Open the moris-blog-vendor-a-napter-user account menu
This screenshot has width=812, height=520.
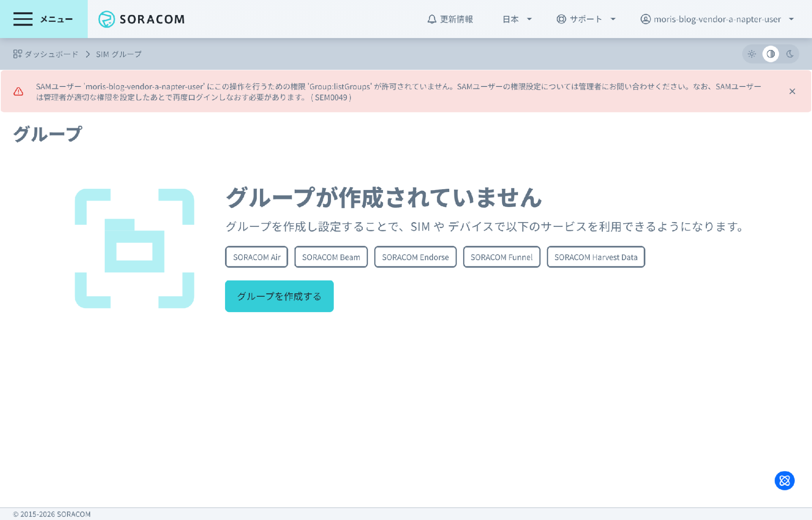717,19
